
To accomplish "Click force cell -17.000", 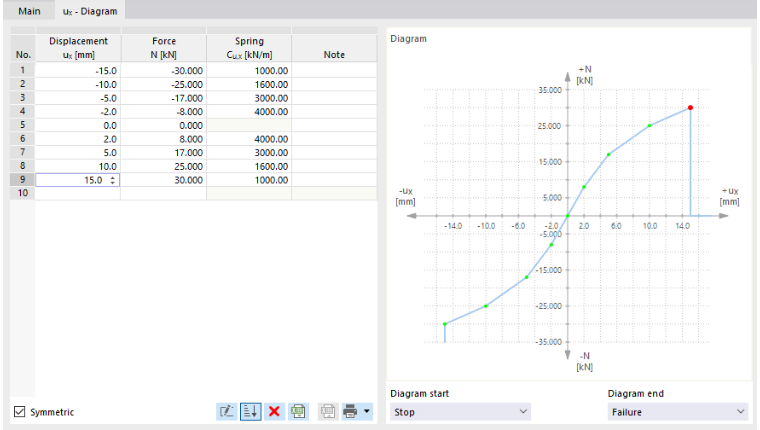I will [164, 98].
